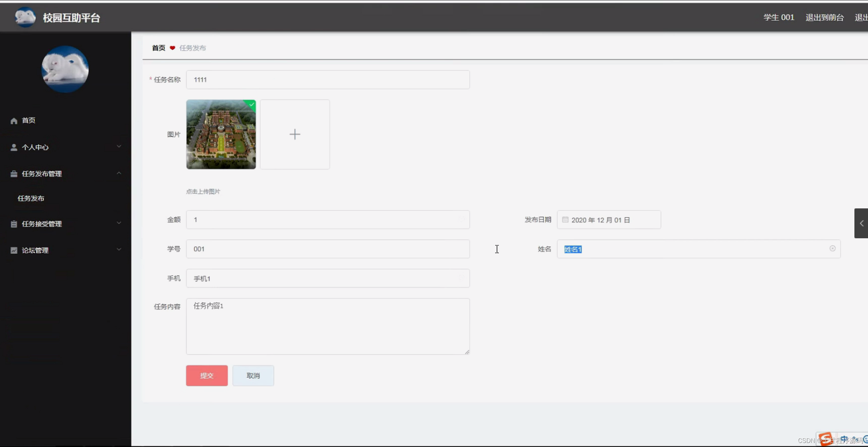Open 首页 from the breadcrumb
868x447 pixels.
(158, 48)
